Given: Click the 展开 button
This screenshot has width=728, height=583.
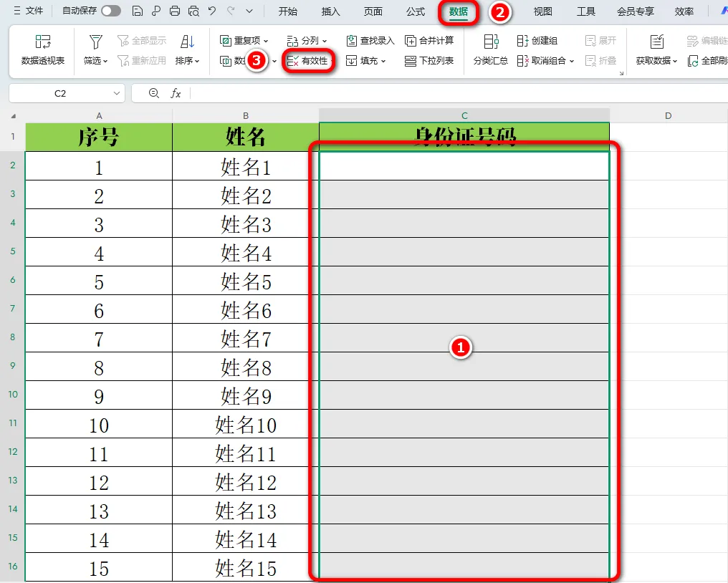Looking at the screenshot, I should click(x=600, y=41).
